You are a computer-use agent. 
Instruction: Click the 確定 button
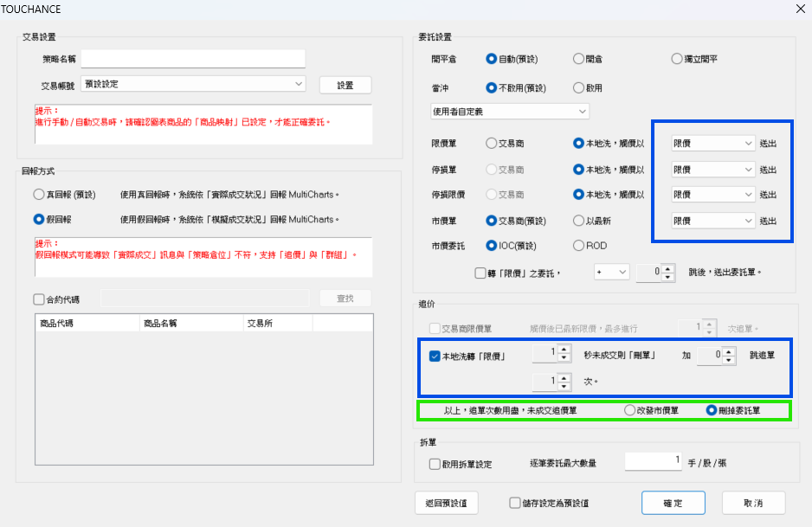[673, 503]
